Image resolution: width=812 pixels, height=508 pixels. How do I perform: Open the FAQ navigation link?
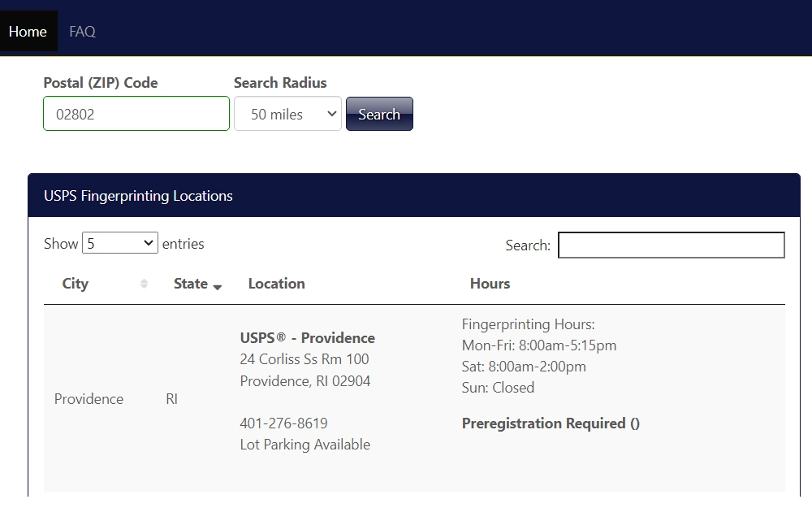82,31
